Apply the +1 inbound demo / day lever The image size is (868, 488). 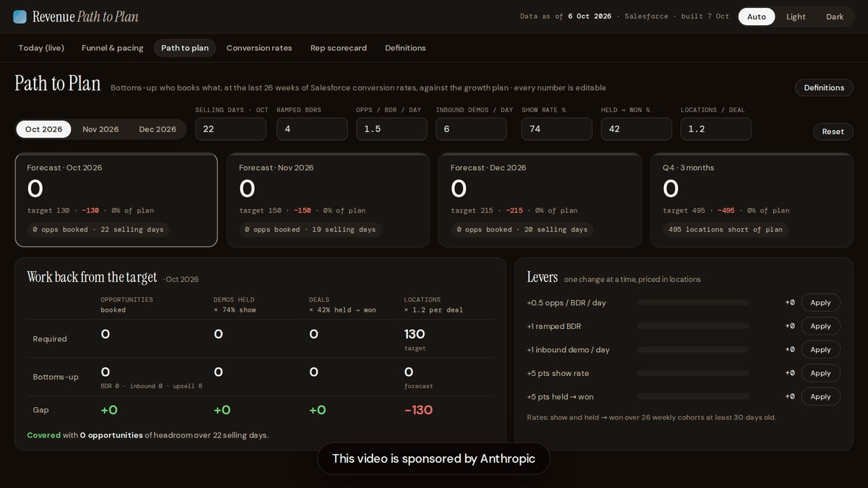pyautogui.click(x=820, y=349)
